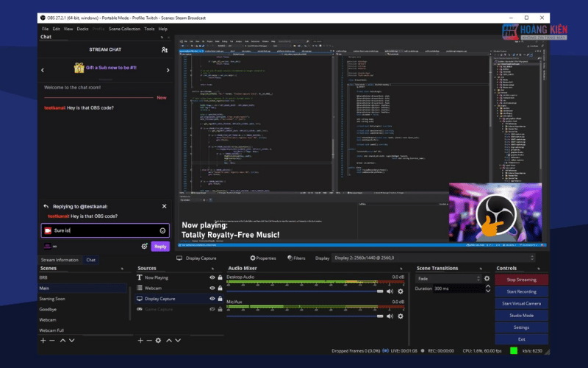Screen dimensions: 588x368
Task: Open the Tools menu
Action: (x=149, y=29)
